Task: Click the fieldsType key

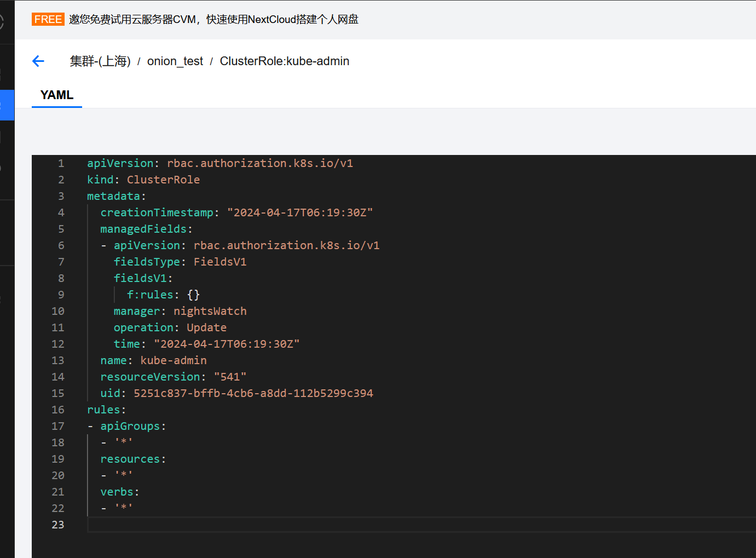Action: [147, 262]
